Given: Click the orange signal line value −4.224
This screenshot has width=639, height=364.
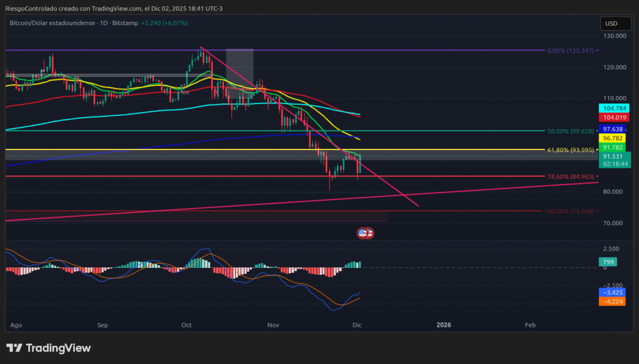Looking at the screenshot, I should (x=611, y=300).
